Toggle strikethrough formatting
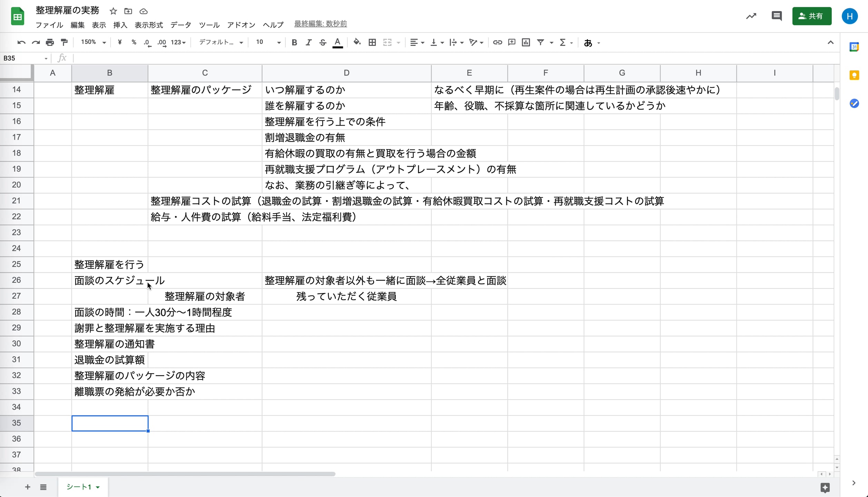 [323, 42]
